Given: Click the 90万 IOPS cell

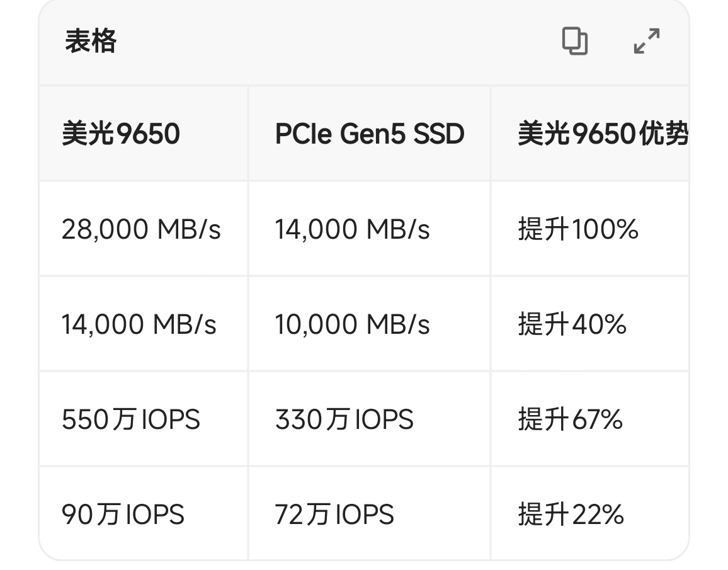Looking at the screenshot, I should tap(123, 515).
